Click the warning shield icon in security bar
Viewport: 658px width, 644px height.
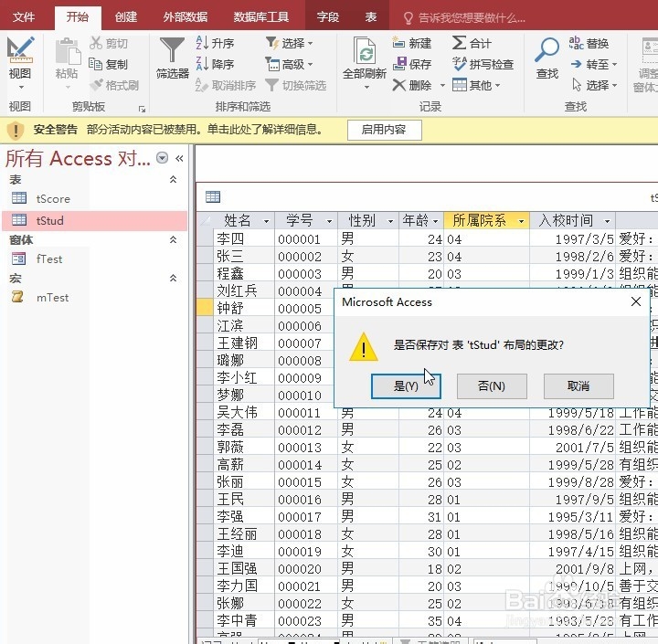click(x=16, y=130)
